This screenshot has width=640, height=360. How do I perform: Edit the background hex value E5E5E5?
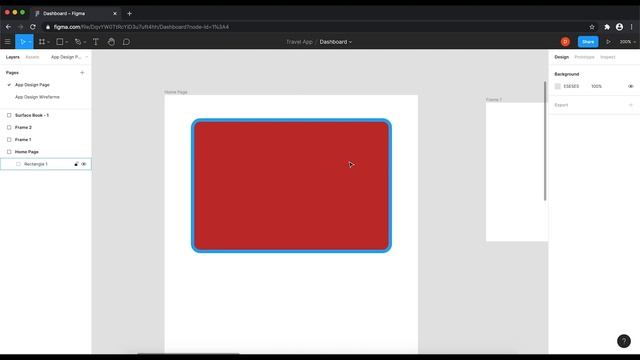pyautogui.click(x=571, y=87)
